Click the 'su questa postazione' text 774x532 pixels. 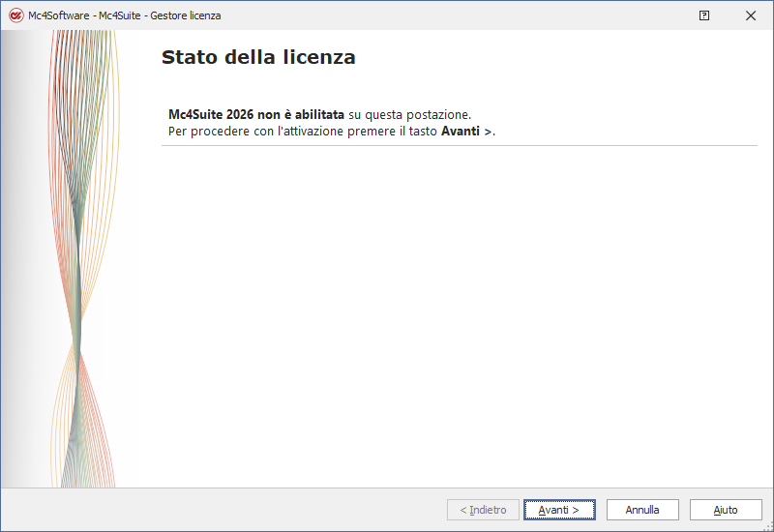[x=408, y=114]
